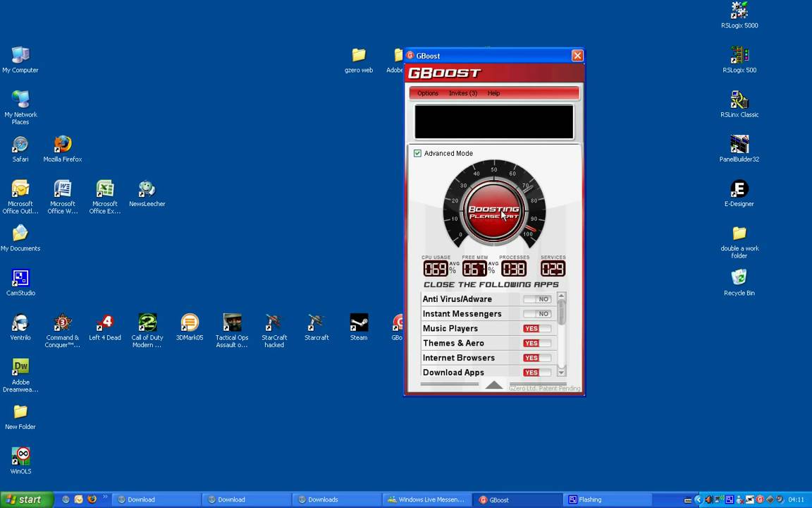Toggle Themes & Aero switch from YES
Image resolution: width=812 pixels, height=508 pixels.
point(537,343)
